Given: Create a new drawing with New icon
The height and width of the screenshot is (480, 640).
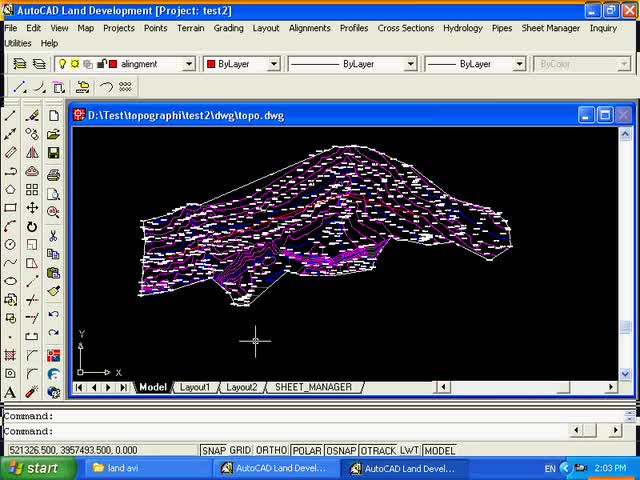Looking at the screenshot, I should coord(53,116).
